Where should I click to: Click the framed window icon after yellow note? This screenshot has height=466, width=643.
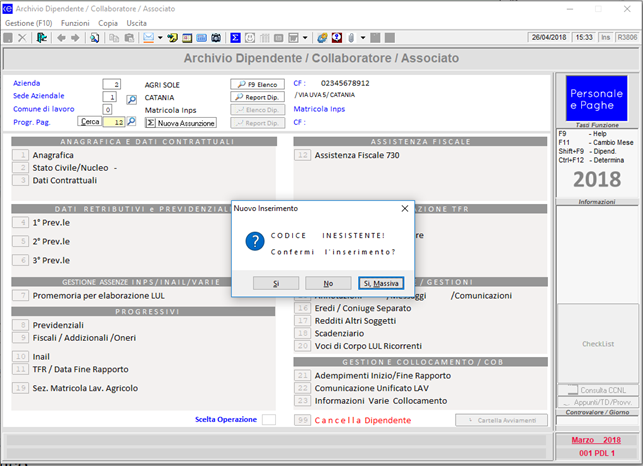187,38
